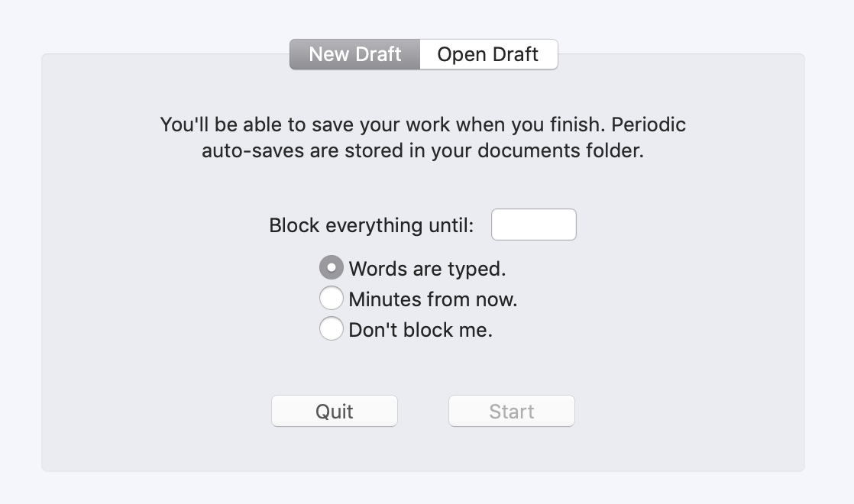Click the word "Open" in Open Draft tab
This screenshot has height=504, width=854.
click(x=462, y=54)
